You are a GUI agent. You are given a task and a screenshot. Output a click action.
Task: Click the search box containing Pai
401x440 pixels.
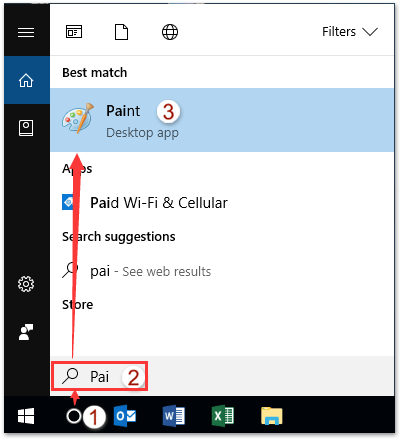point(99,376)
